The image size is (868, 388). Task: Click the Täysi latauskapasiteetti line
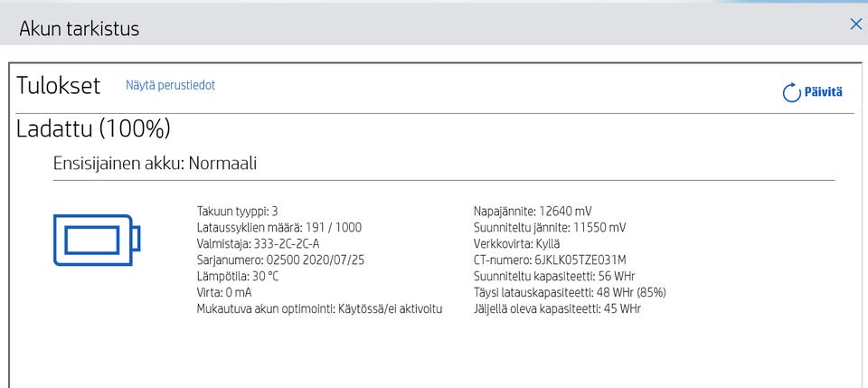(x=570, y=292)
